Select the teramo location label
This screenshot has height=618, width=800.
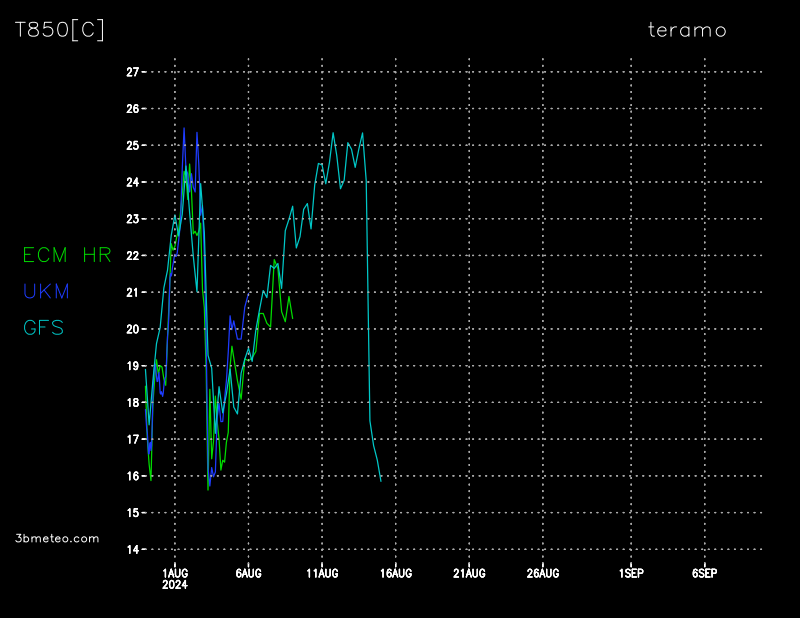[x=687, y=30]
